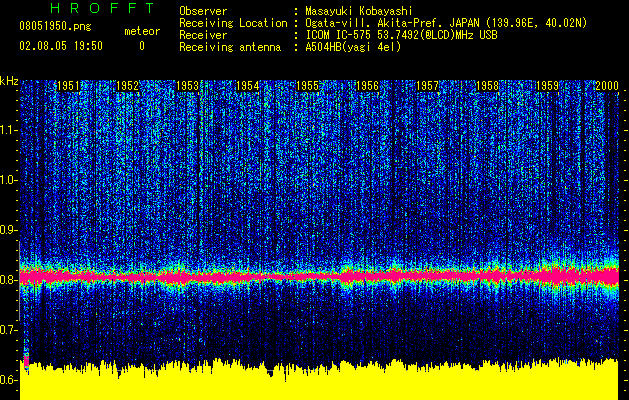The image size is (629, 400).
Task: Click the 02.08.05 19:50 timestamp
Action: (x=61, y=45)
